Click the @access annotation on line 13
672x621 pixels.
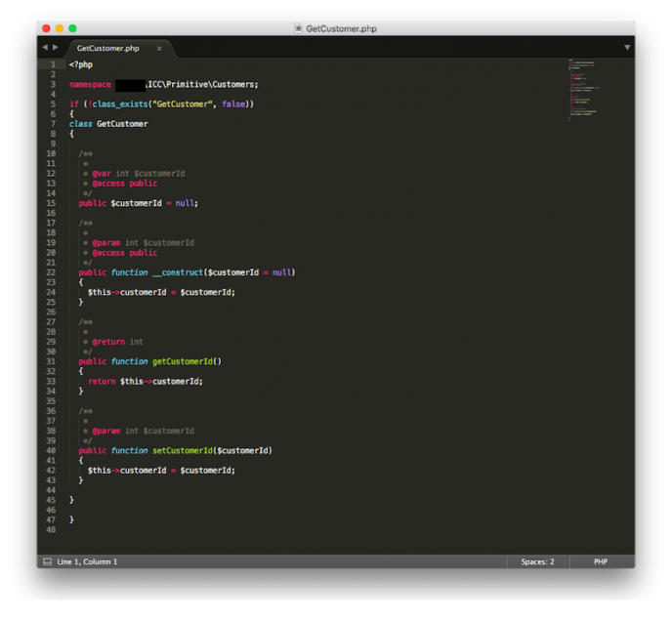tap(108, 184)
